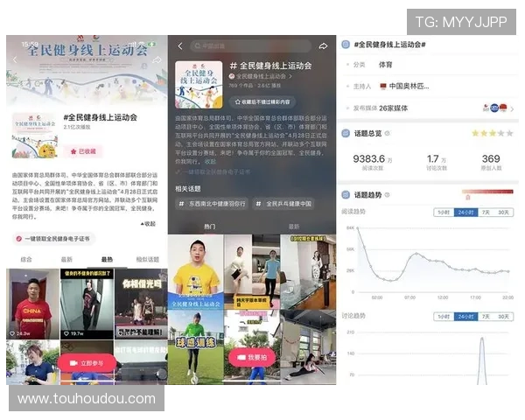Image resolution: width=525 pixels, height=420 pixels.
Task: Open the red CHINA shirt video thumbnail
Action: 33,304
